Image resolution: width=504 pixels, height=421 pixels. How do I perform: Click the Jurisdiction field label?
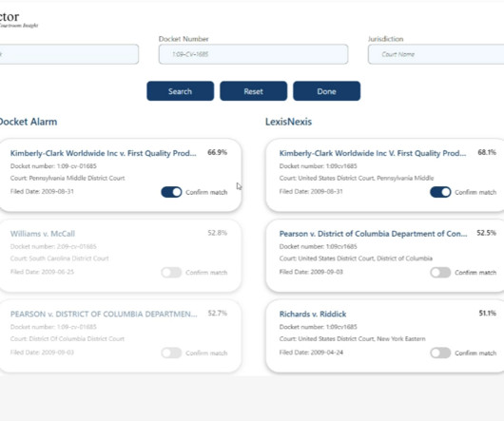386,39
